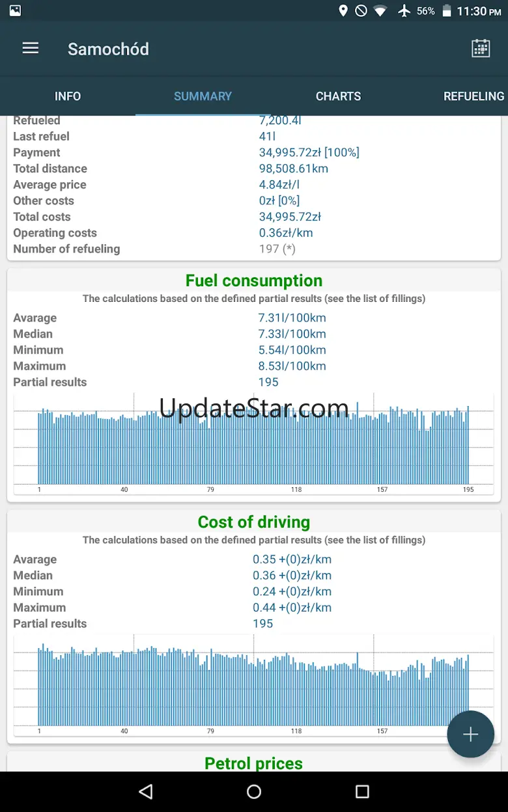508x812 pixels.
Task: Tap the Android back button
Action: tap(146, 791)
